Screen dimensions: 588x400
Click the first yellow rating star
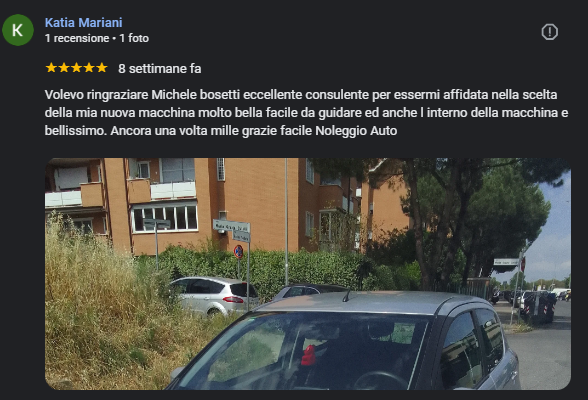[x=51, y=68]
